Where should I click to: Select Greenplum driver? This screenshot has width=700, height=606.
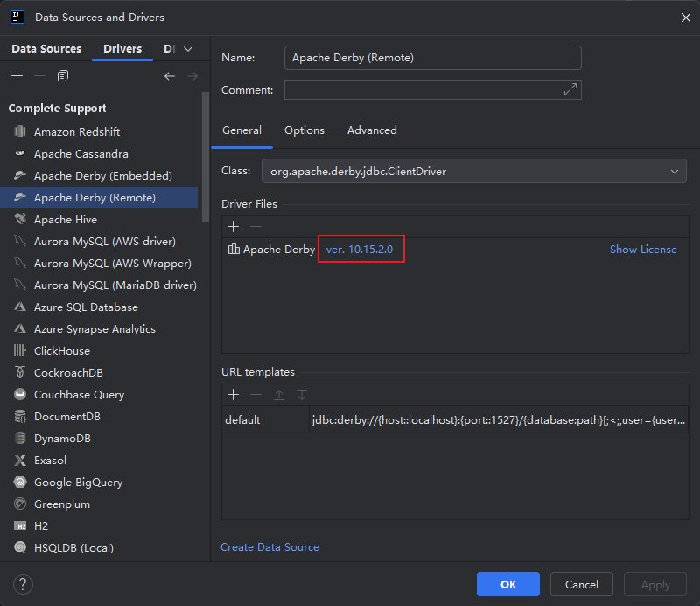pyautogui.click(x=99, y=504)
